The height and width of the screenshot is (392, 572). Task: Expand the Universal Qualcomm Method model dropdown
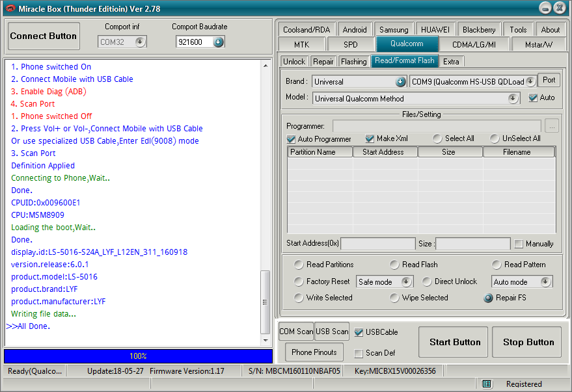(x=513, y=98)
